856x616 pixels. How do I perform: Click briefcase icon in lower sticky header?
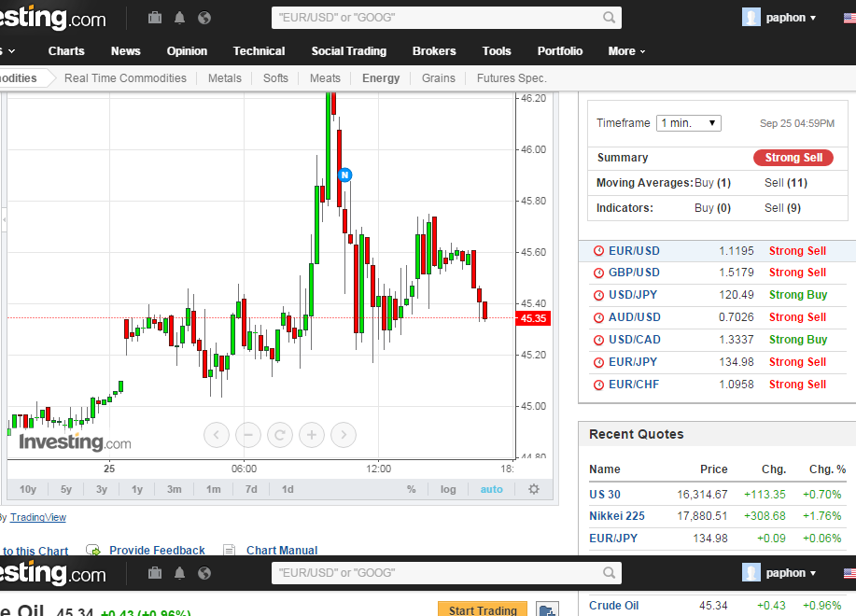point(155,573)
